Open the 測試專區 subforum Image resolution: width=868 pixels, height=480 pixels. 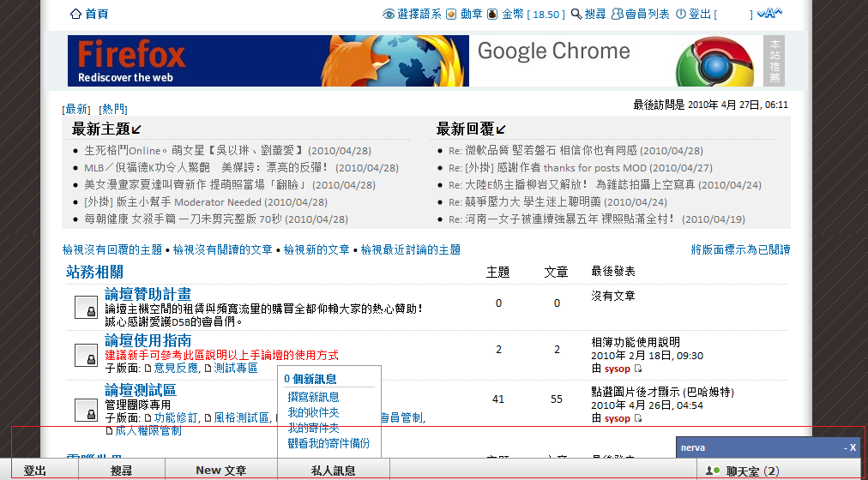[x=236, y=368]
